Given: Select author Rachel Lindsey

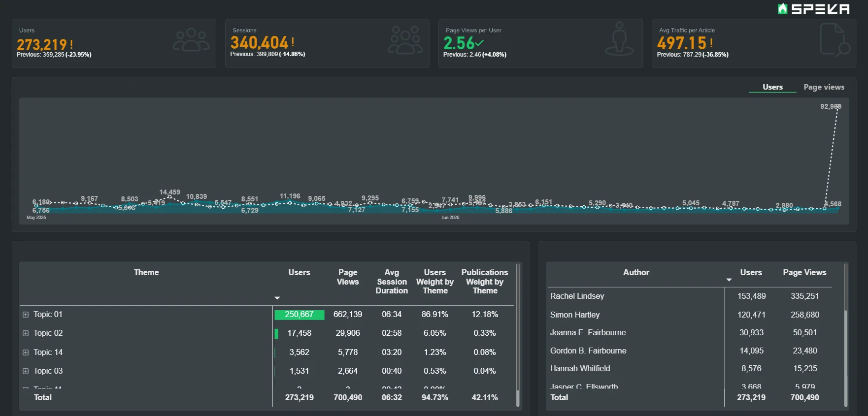Looking at the screenshot, I should click(x=577, y=296).
